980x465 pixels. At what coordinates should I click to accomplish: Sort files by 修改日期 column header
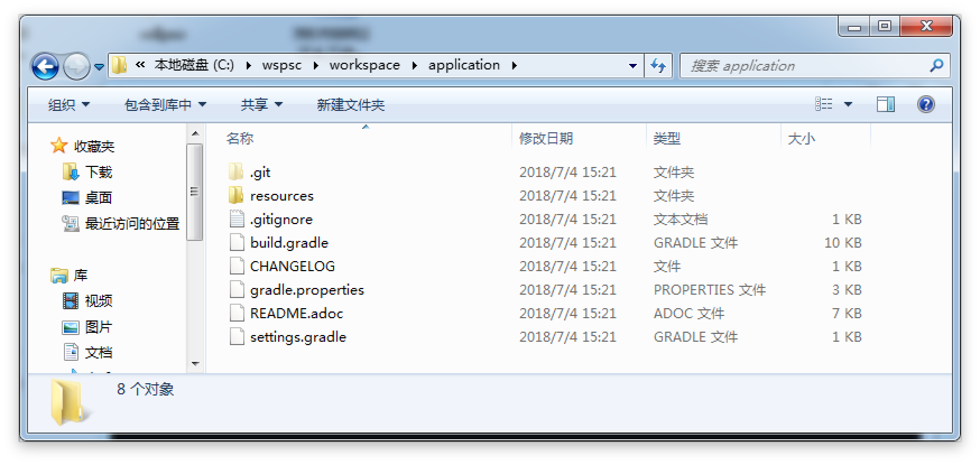(546, 138)
